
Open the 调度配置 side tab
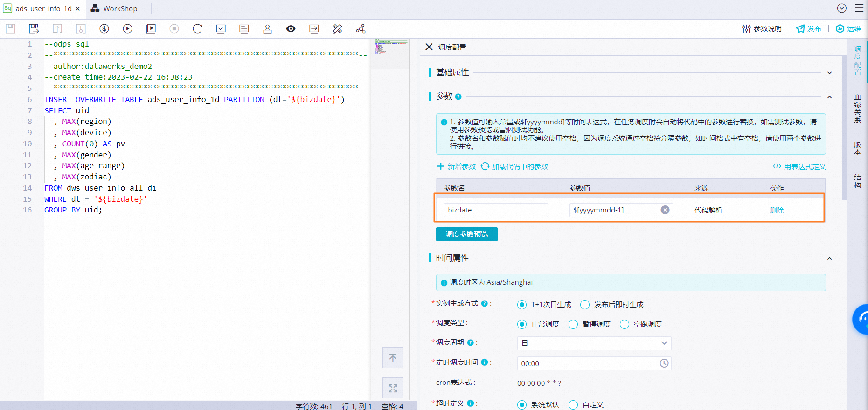pos(857,61)
